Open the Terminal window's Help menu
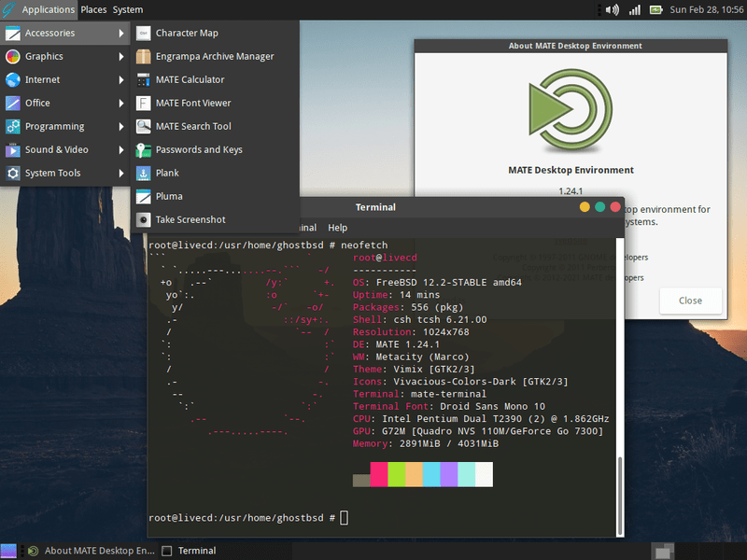Screen dimensions: 747x560 [337, 228]
